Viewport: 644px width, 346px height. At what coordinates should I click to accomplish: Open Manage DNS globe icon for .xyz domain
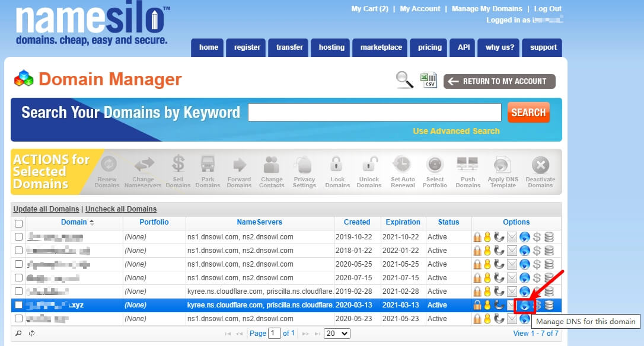[x=524, y=305]
